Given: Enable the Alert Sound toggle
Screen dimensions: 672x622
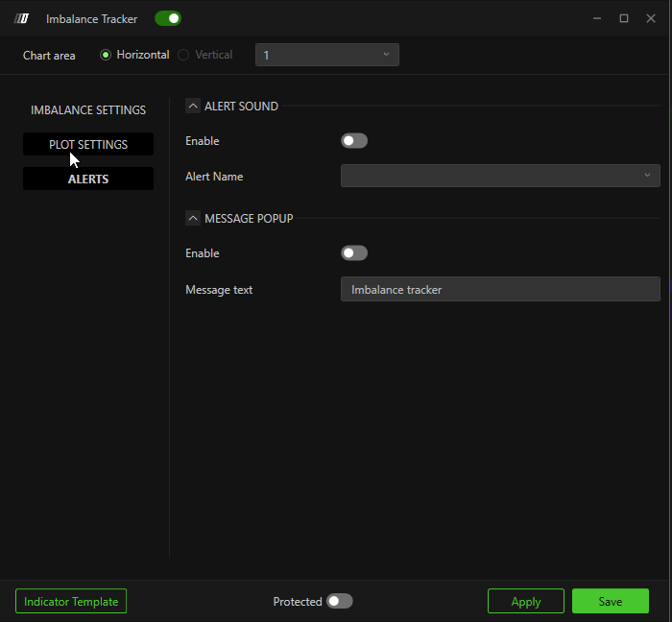Looking at the screenshot, I should point(354,141).
